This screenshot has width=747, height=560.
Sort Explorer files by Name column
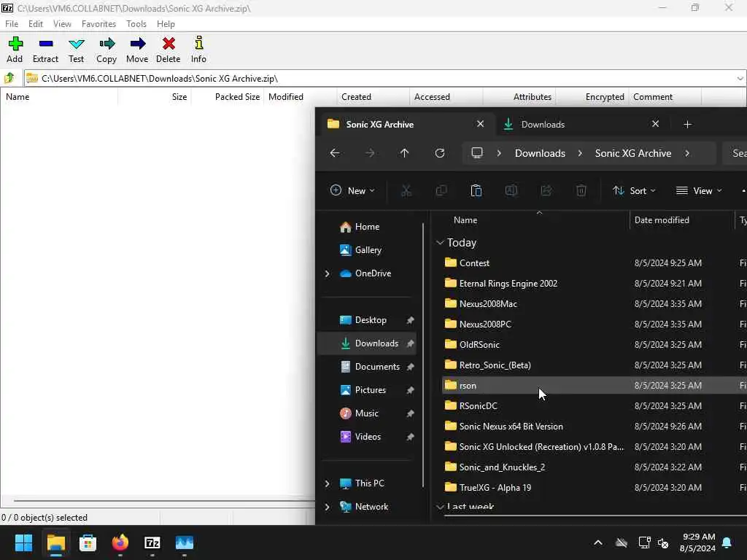[465, 220]
